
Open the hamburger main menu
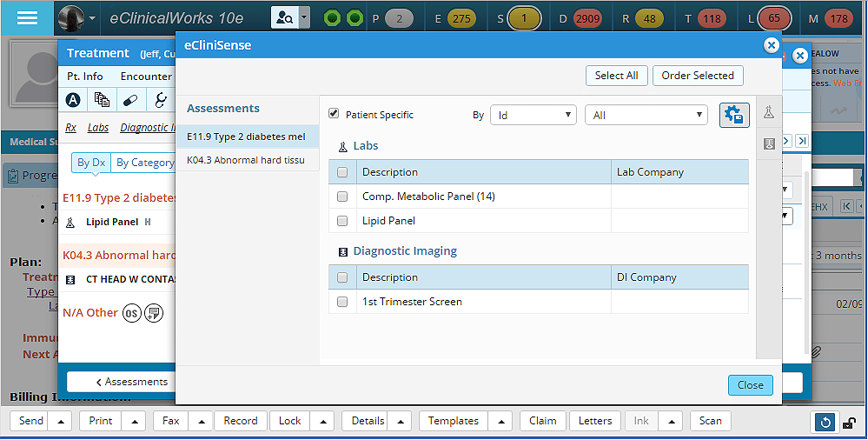pos(27,17)
